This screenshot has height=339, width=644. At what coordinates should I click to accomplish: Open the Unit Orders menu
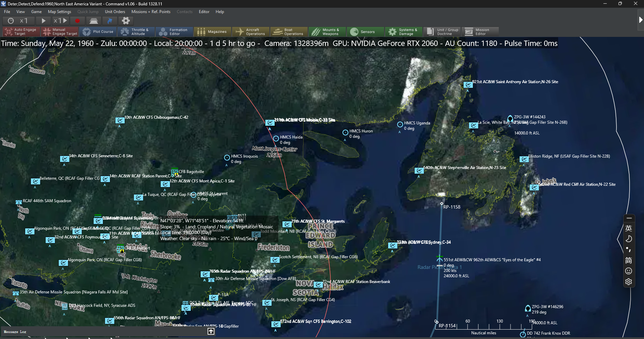[115, 12]
